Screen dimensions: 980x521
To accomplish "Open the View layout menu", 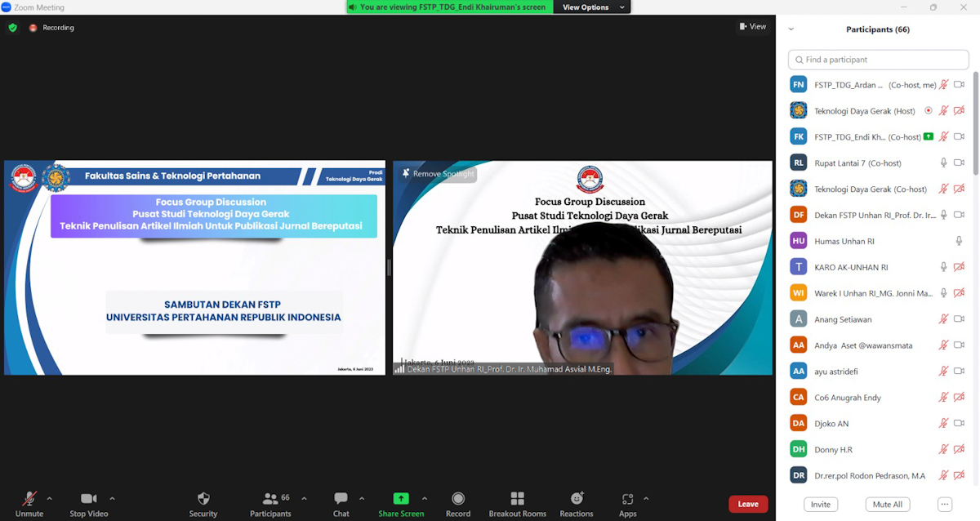I will pyautogui.click(x=753, y=26).
